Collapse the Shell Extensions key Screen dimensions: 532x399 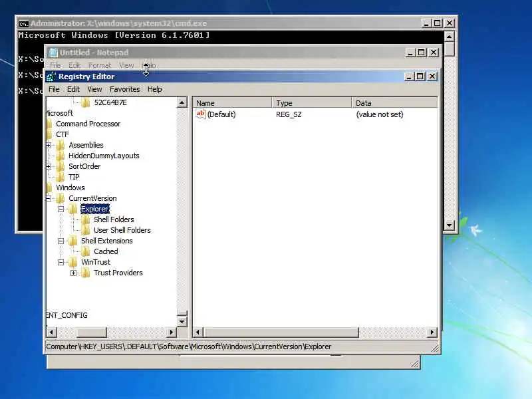point(61,241)
